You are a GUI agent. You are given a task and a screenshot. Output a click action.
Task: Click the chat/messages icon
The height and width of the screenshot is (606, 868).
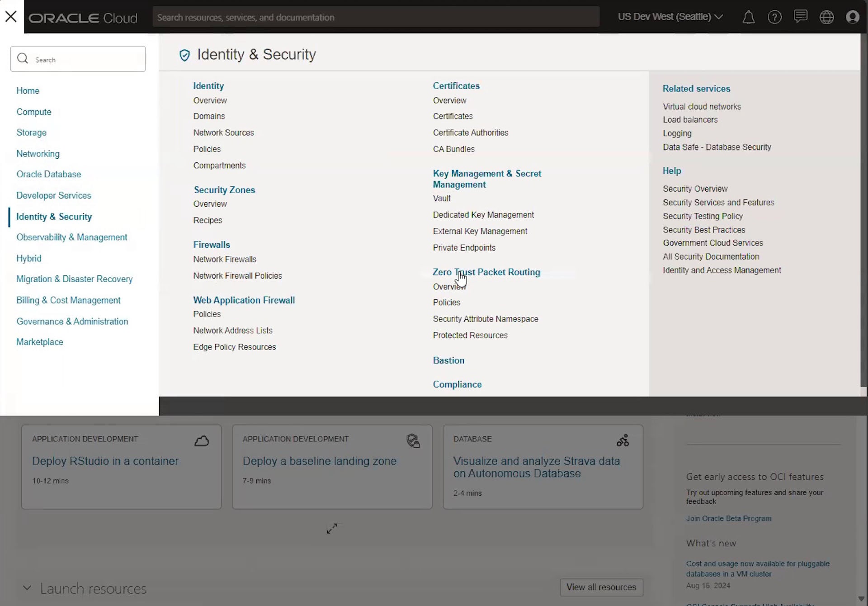pos(800,16)
